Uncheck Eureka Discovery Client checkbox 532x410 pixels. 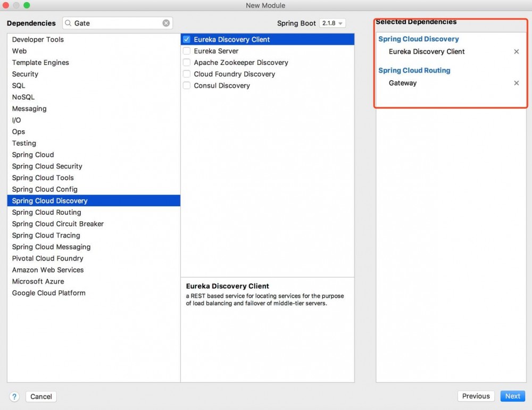click(x=187, y=39)
